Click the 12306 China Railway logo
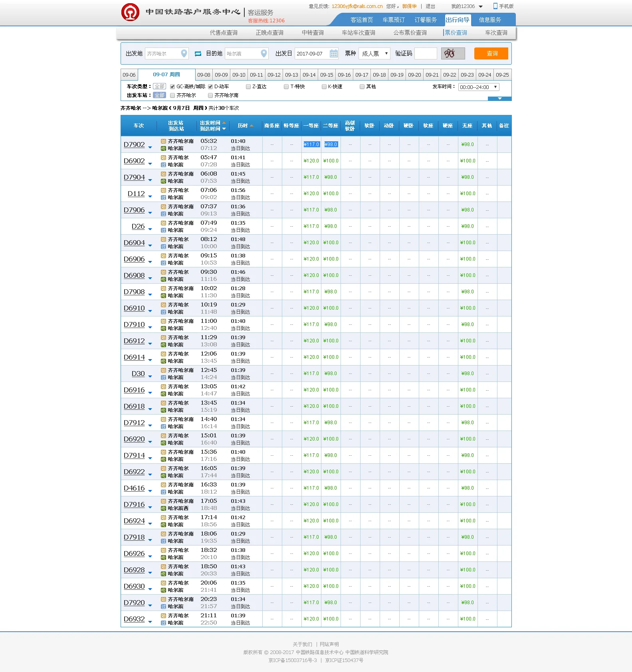632x672 pixels. (130, 12)
